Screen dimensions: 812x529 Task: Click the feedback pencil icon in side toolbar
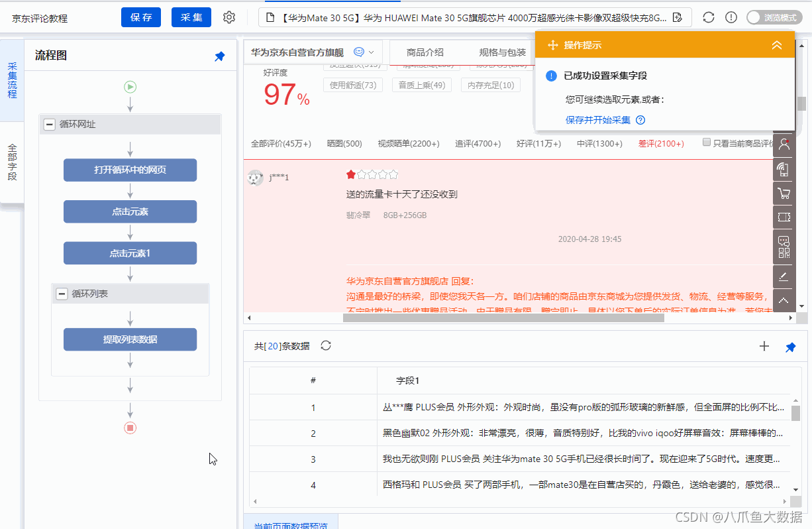tap(784, 276)
